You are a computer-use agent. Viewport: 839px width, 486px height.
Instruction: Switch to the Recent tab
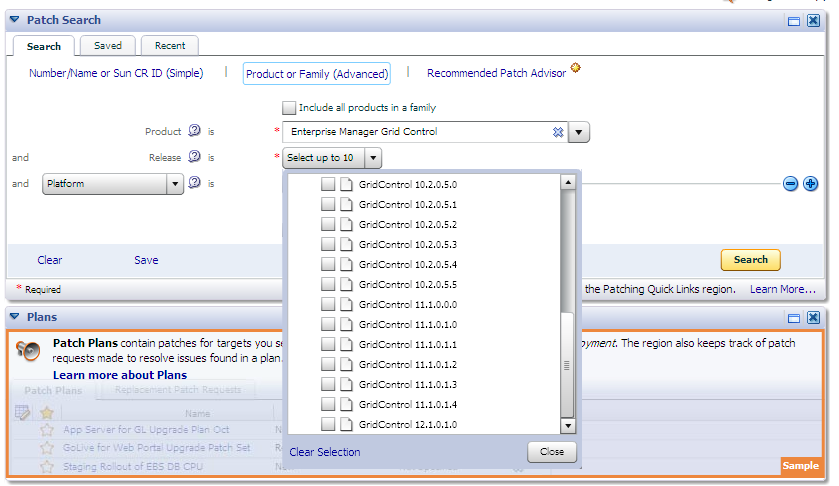click(170, 45)
